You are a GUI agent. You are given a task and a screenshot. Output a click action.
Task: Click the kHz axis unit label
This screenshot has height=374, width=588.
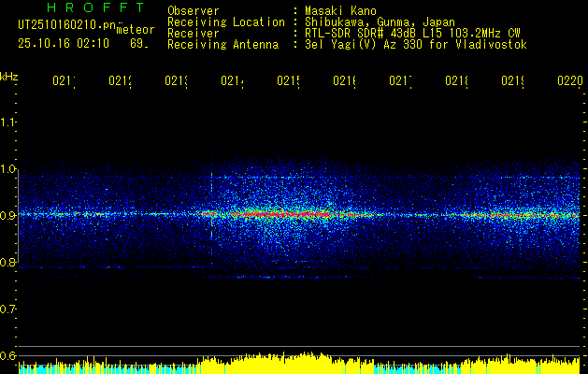[x=8, y=78]
